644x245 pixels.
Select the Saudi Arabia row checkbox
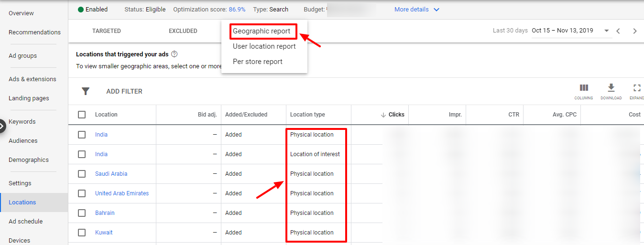(82, 174)
